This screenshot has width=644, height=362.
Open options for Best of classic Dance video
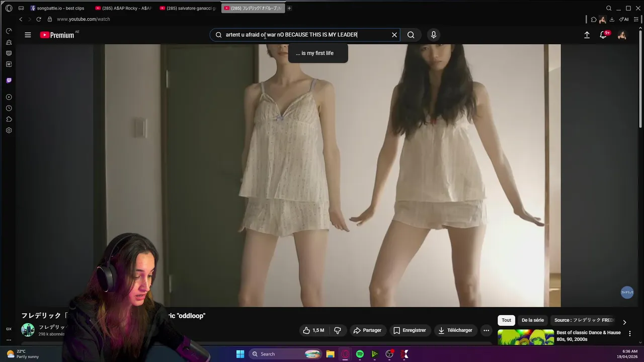629,333
